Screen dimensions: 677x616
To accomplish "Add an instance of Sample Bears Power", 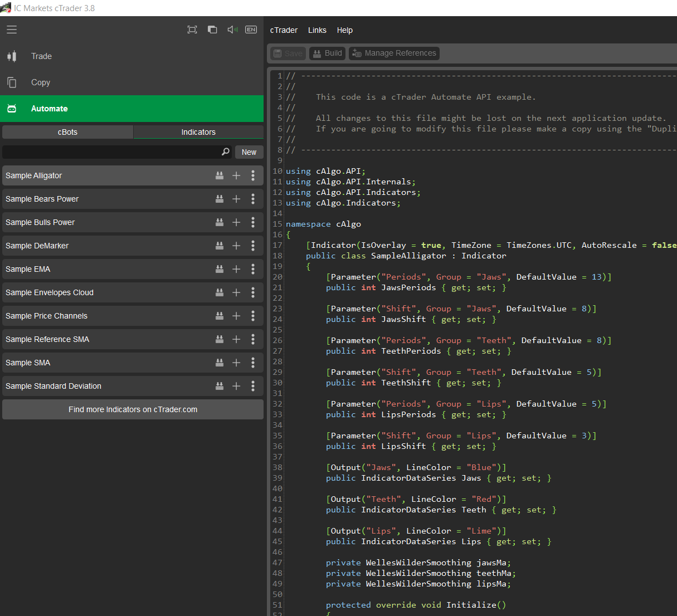I will tap(236, 199).
